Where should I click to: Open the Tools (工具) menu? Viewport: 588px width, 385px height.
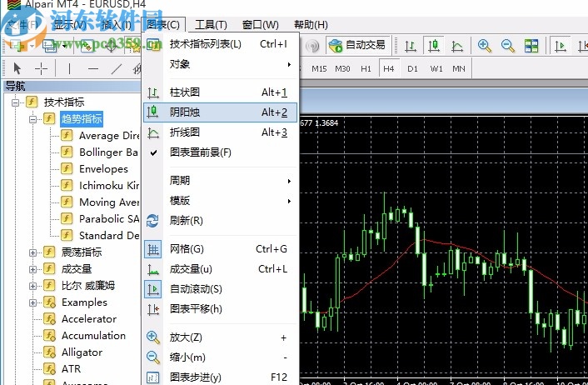pyautogui.click(x=211, y=25)
